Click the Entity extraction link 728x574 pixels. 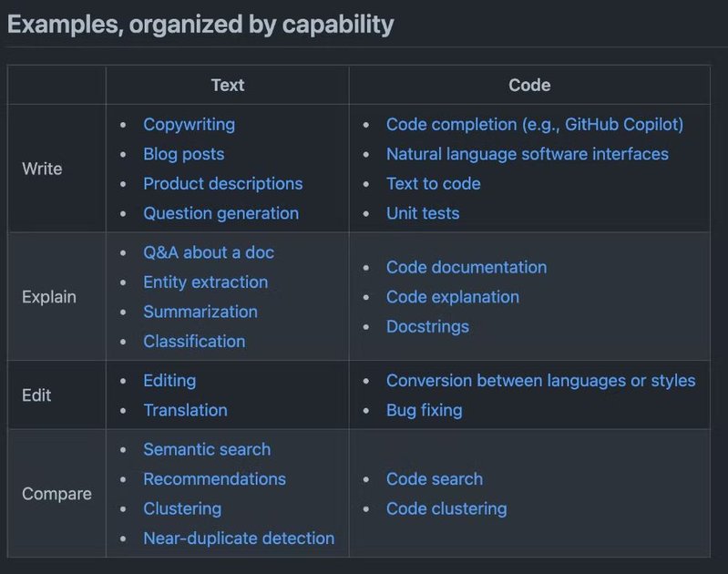205,282
